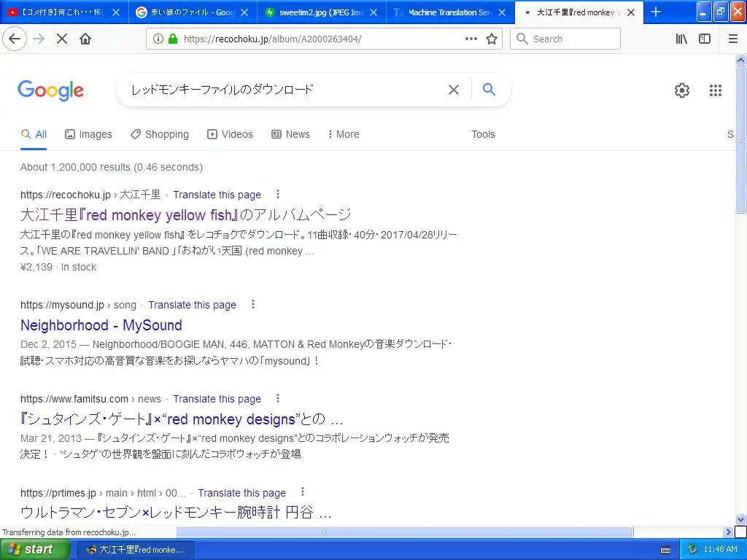Click the keyboard icon in system tray
The image size is (747, 560).
[665, 550]
